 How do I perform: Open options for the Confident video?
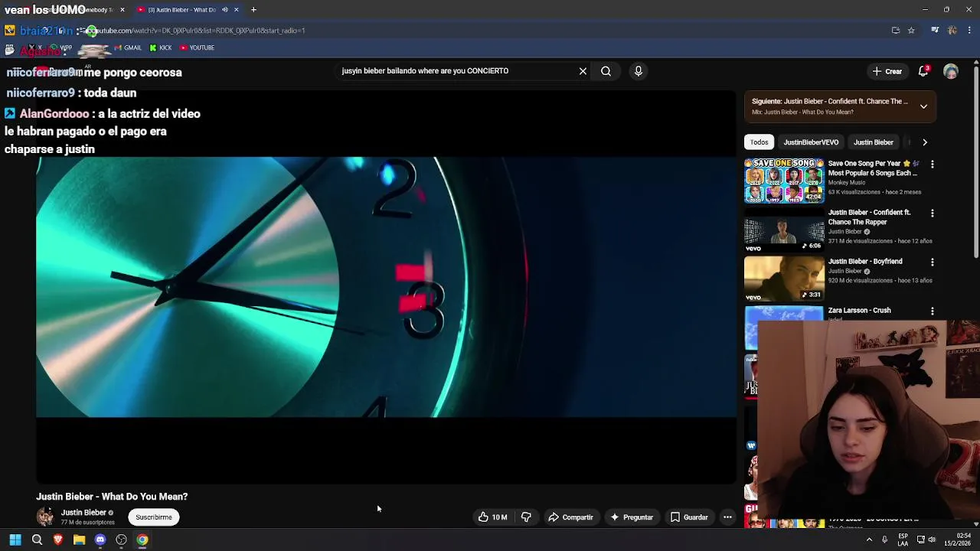tap(932, 213)
